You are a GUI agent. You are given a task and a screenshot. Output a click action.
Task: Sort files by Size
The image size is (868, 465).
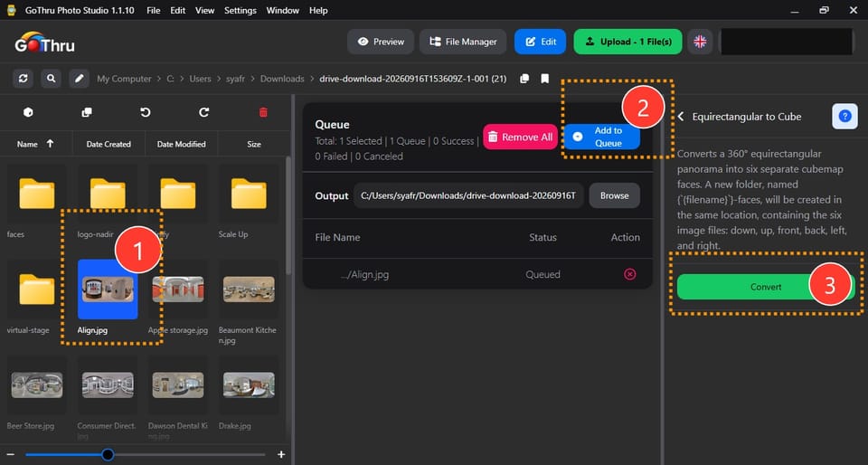pos(254,144)
